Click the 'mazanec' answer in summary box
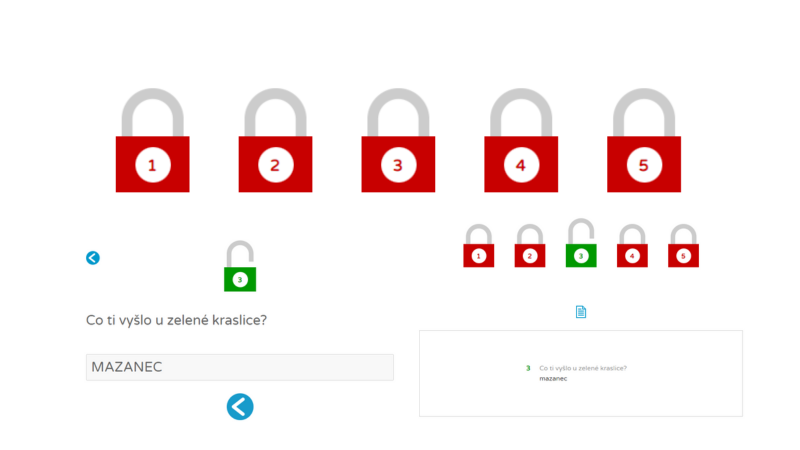The height and width of the screenshot is (450, 800). pos(553,379)
